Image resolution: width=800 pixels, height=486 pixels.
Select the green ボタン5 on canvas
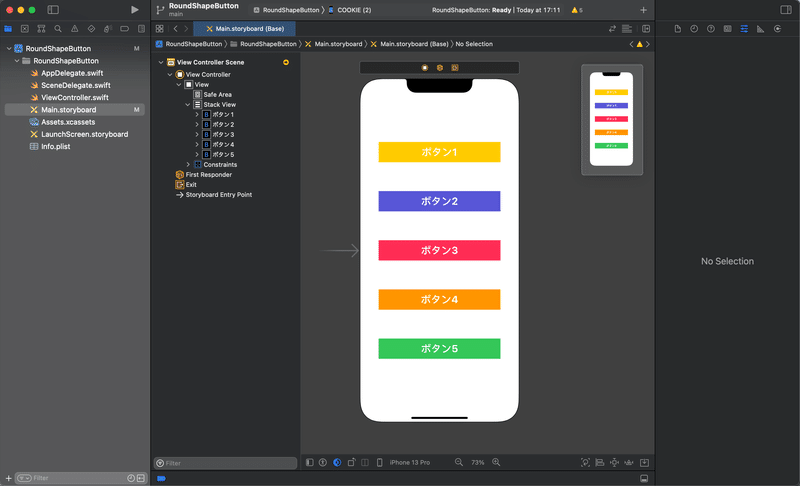439,348
